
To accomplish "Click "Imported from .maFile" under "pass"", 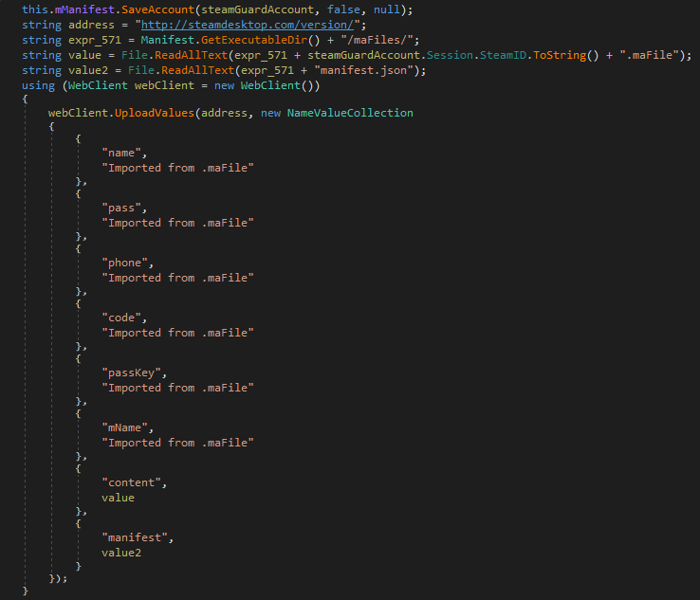I will [177, 223].
